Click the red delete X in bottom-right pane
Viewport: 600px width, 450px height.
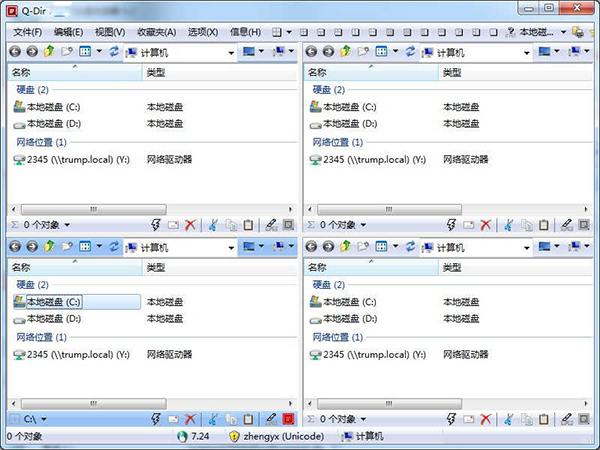[x=486, y=419]
